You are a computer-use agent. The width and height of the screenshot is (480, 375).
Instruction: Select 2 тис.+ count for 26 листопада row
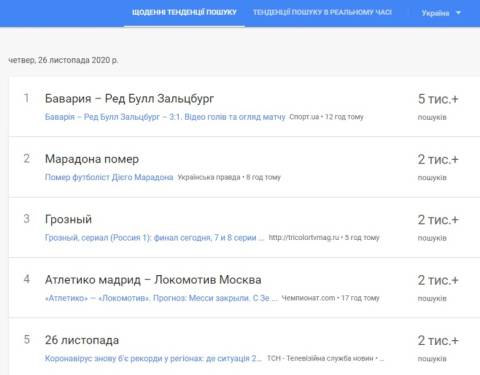point(438,341)
